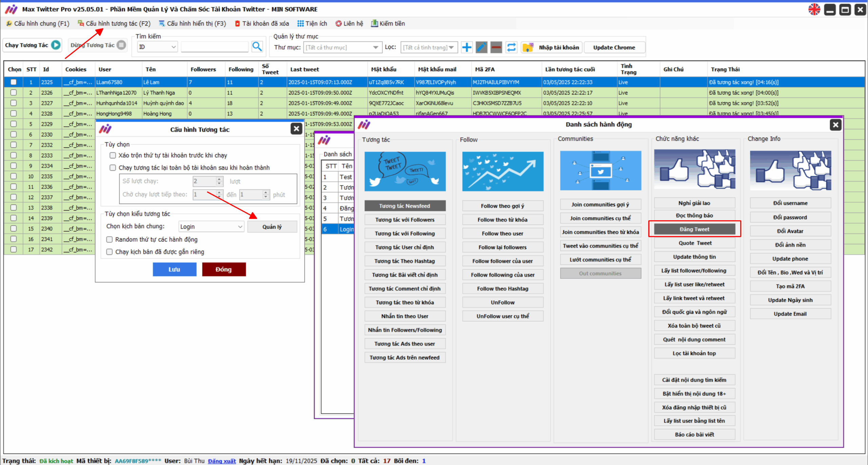The image size is (868, 465).
Task: Open Cấu hình hiển thị (F3) menu
Action: 192,23
